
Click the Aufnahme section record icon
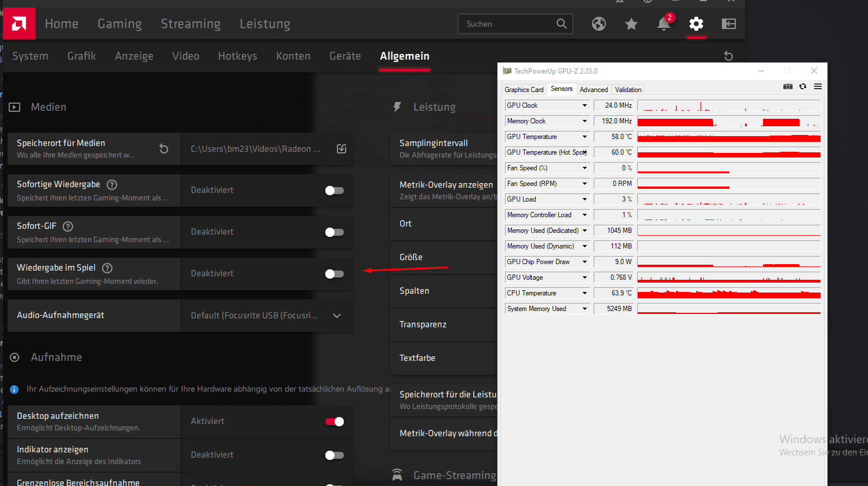14,357
